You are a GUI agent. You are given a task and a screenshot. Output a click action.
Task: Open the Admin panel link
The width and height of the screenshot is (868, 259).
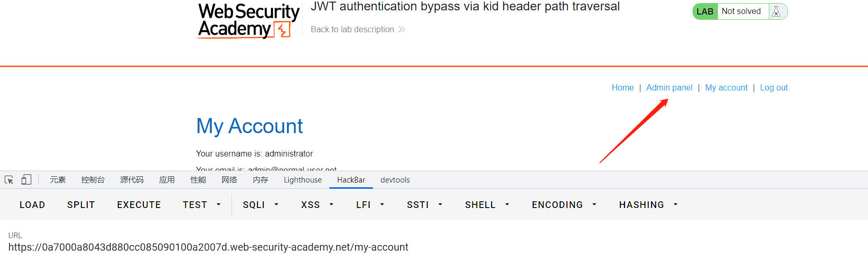[669, 88]
